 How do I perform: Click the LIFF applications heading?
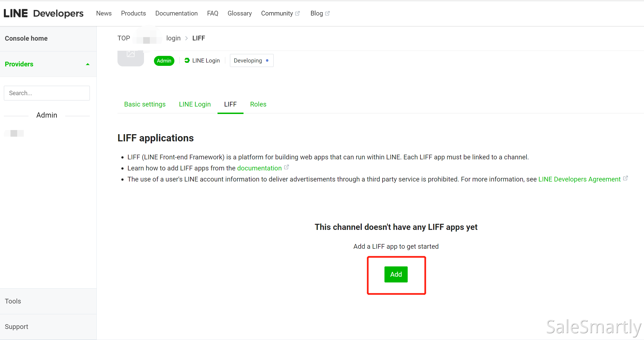click(156, 138)
